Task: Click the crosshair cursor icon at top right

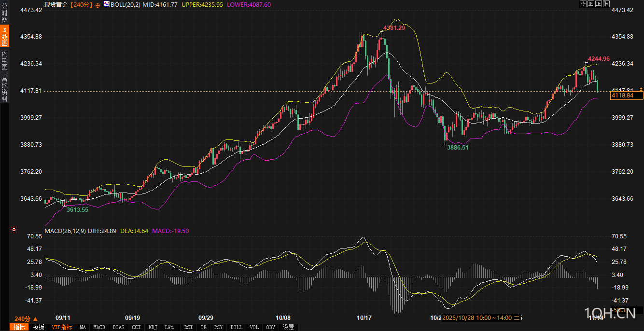Action: tap(583, 4)
